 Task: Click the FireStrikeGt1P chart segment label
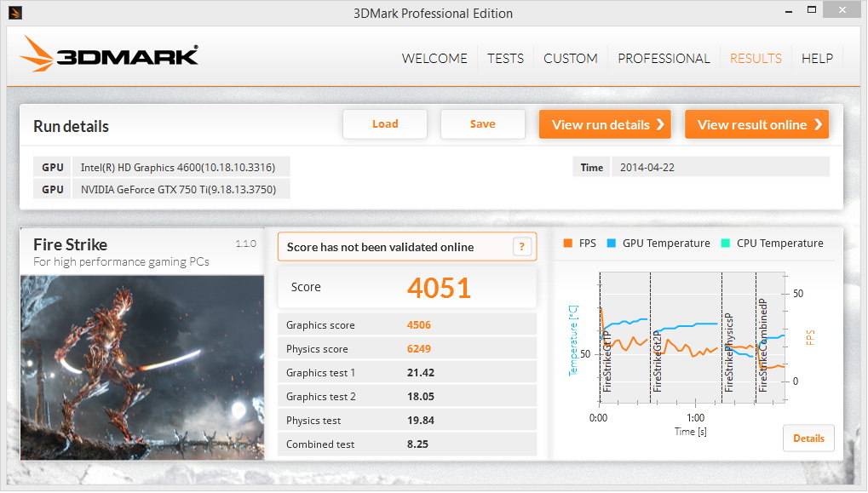click(x=607, y=362)
